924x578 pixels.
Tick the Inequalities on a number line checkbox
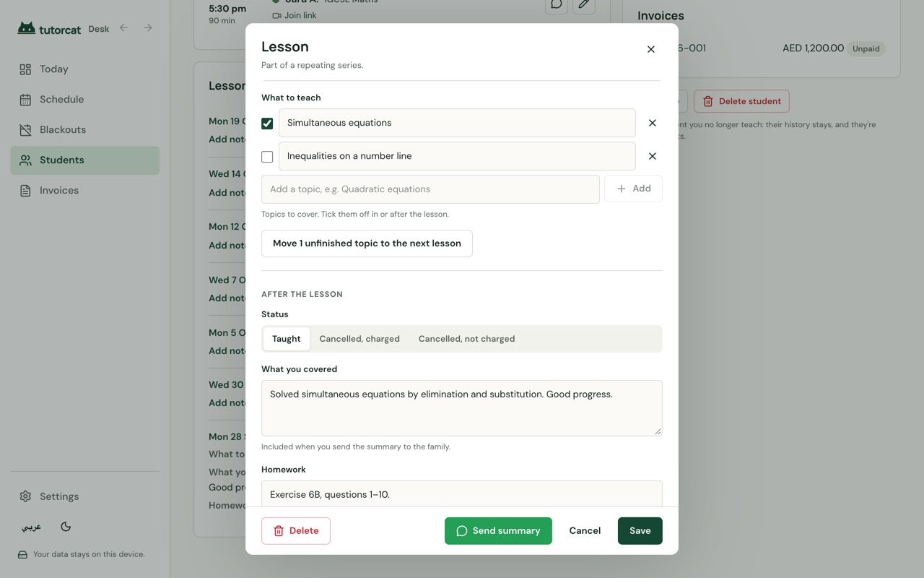click(x=267, y=157)
